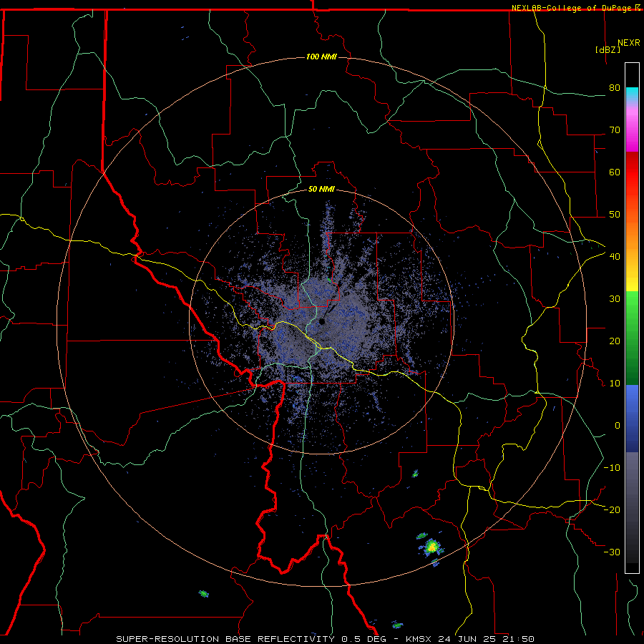Click the yellow-cored storm cell in the southeast
Screen dimensions: 644x644
[x=431, y=547]
